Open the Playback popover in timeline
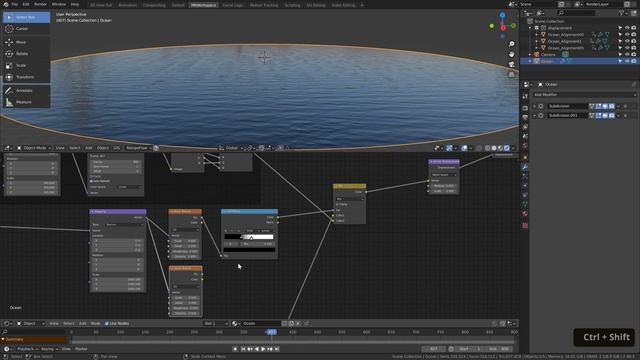 (x=27, y=349)
